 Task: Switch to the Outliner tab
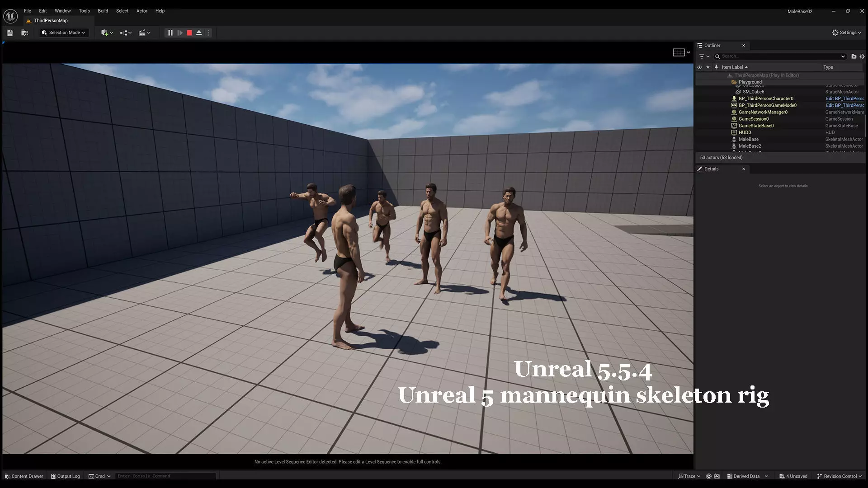712,45
